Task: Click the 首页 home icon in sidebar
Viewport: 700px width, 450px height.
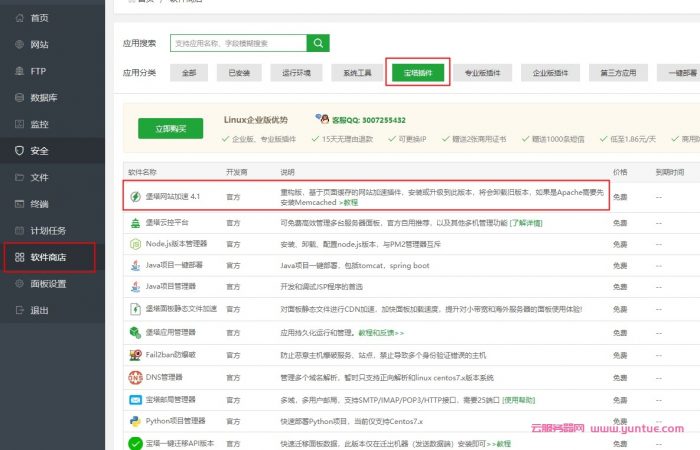Action: pyautogui.click(x=18, y=18)
